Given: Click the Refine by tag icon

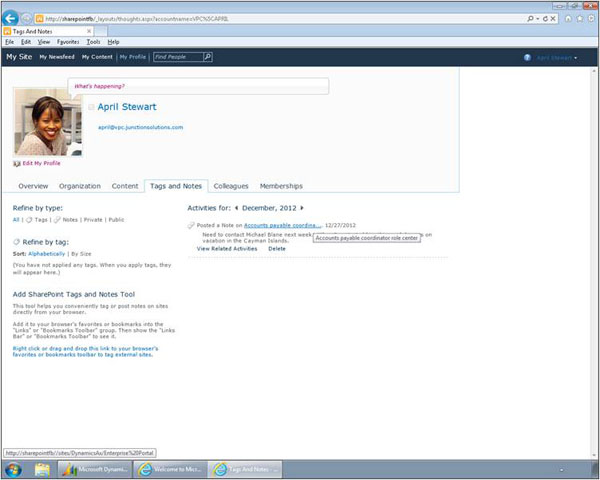Looking at the screenshot, I should [16, 242].
